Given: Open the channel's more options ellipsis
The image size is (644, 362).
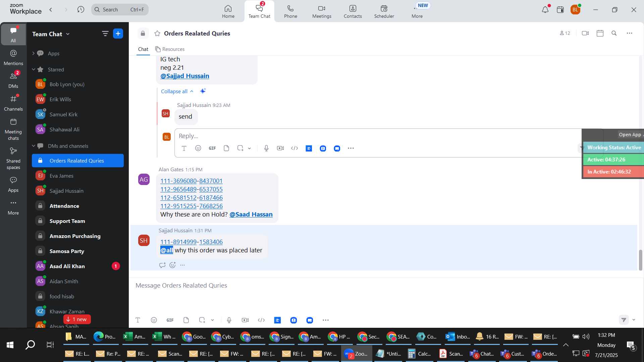Looking at the screenshot, I should pos(630,33).
